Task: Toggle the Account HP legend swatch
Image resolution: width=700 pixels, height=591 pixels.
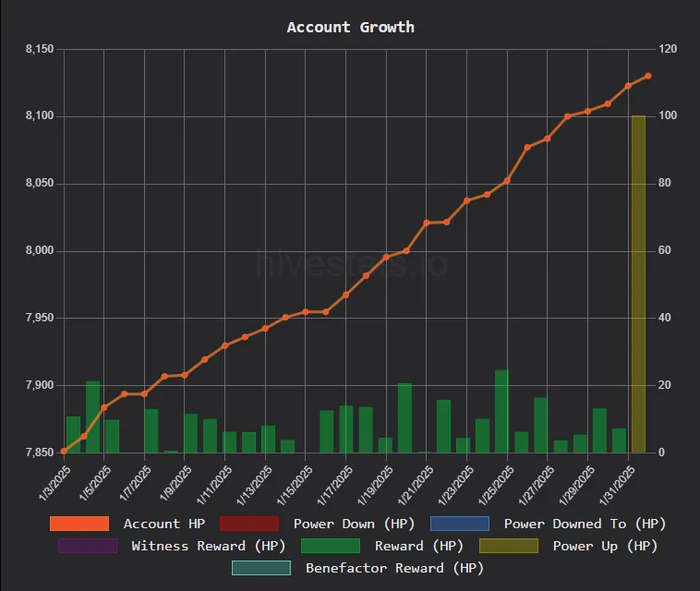Action: (x=79, y=524)
